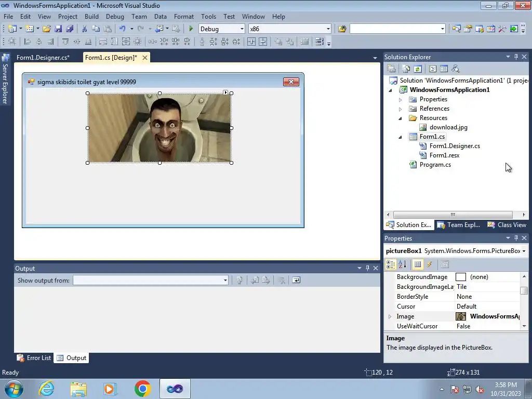This screenshot has height=399, width=532.
Task: Toggle auto-hide pin on Output panel
Action: point(367,268)
